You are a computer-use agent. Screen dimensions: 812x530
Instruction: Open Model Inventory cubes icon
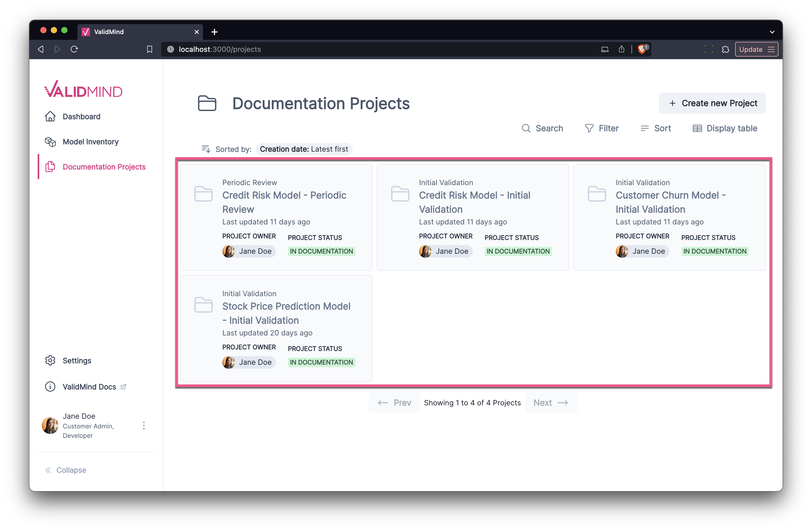coord(50,142)
